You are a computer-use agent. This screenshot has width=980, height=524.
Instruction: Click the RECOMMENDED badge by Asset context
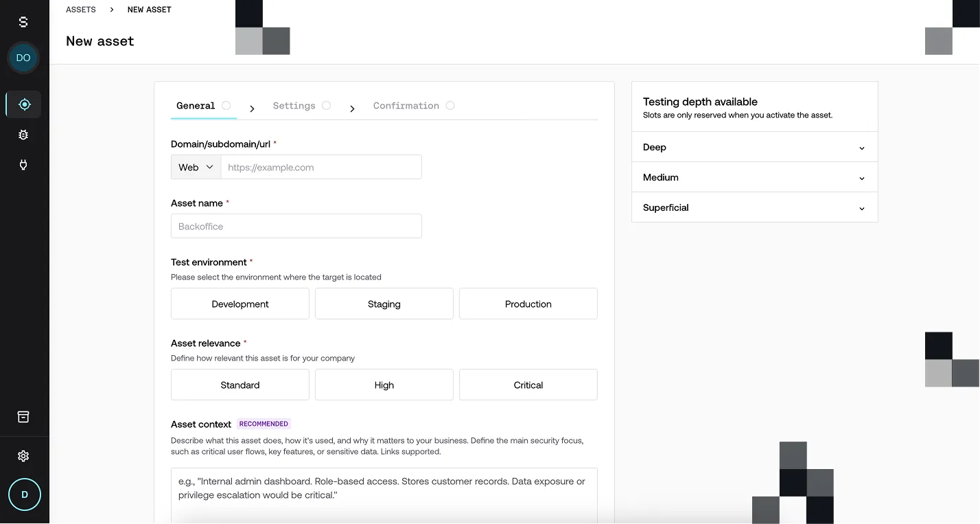[x=264, y=424]
